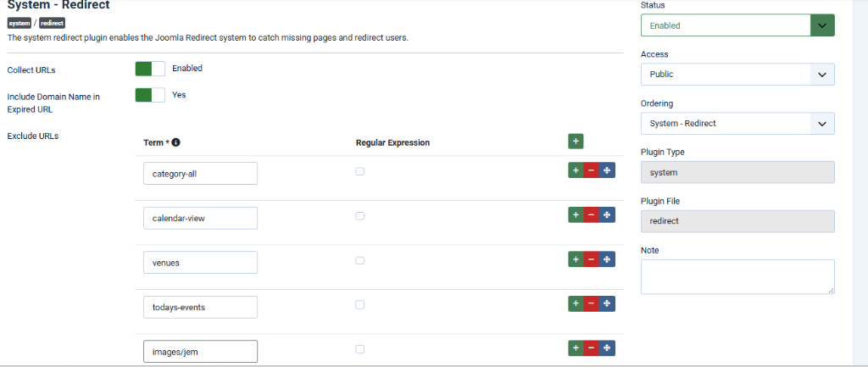Click the move handle for the category-all row
868x367 pixels.
tap(607, 170)
